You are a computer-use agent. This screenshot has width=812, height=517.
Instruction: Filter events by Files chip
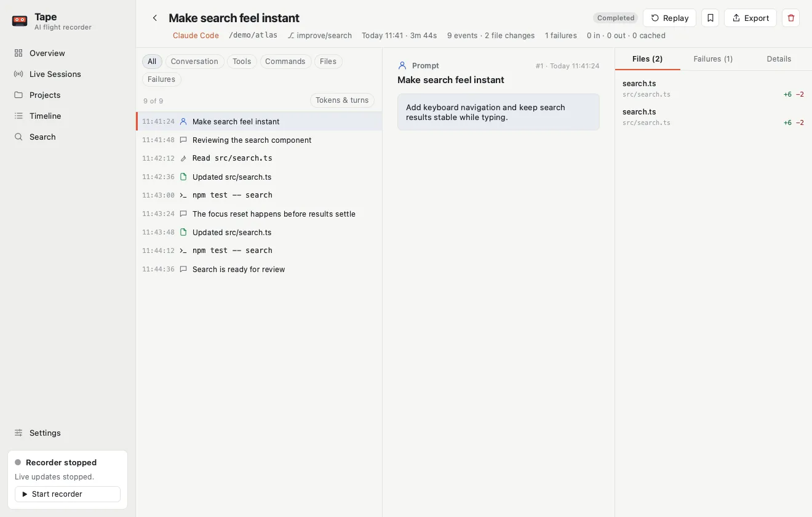coord(328,62)
